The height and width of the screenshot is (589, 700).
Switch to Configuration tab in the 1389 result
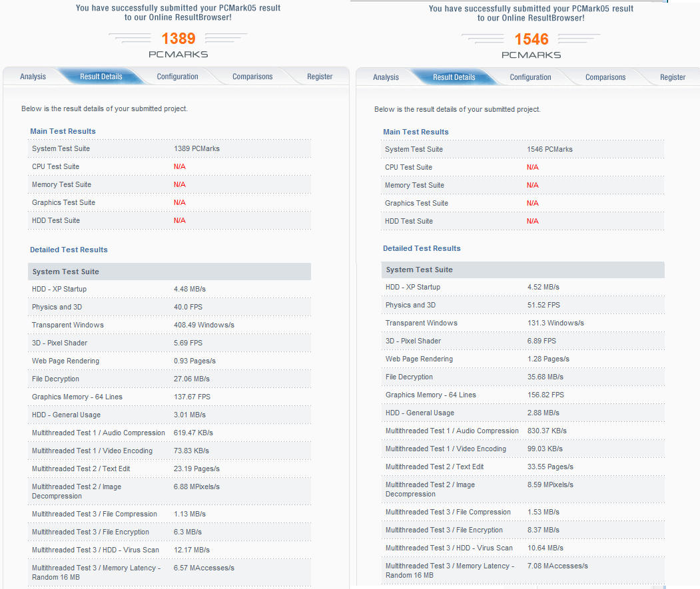tap(177, 77)
